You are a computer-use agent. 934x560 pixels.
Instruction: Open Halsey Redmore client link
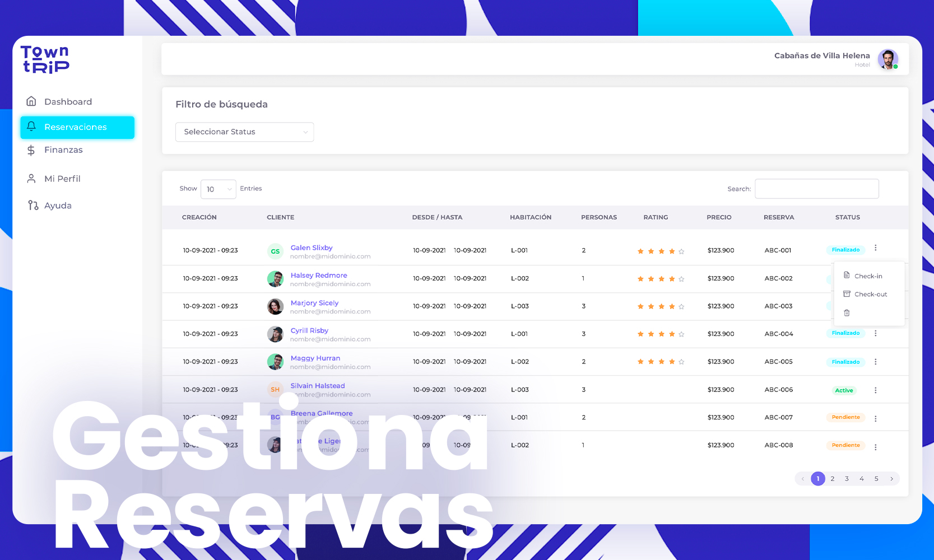point(319,276)
